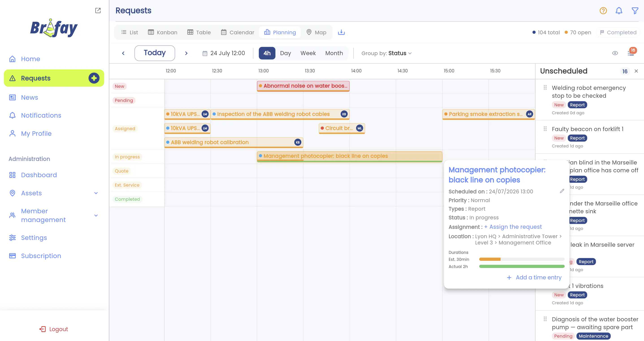Screen dimensions: 644x341
Task: Click the AR avatar on Parking smoke extraction
Action: click(529, 114)
